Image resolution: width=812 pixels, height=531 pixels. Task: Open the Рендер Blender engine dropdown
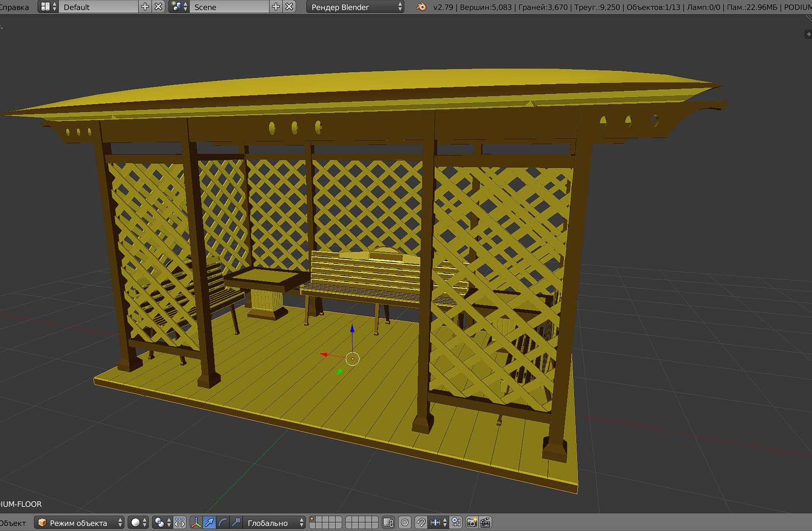coord(355,7)
